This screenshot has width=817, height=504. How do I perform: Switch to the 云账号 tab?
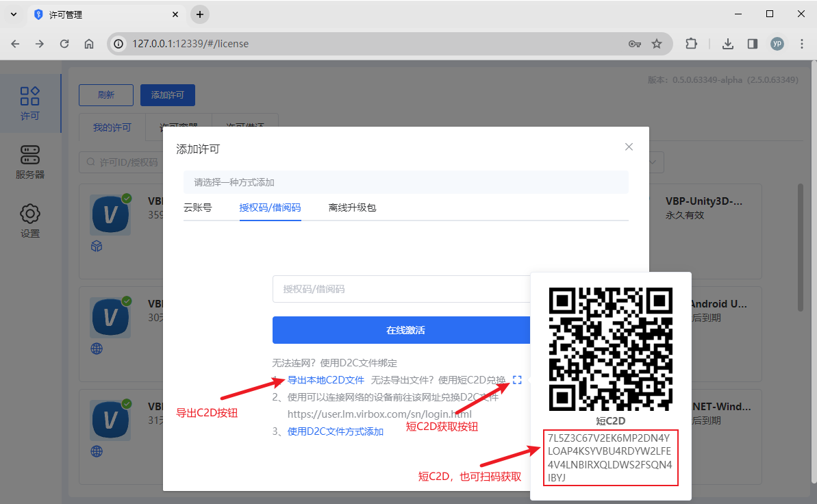tap(197, 207)
